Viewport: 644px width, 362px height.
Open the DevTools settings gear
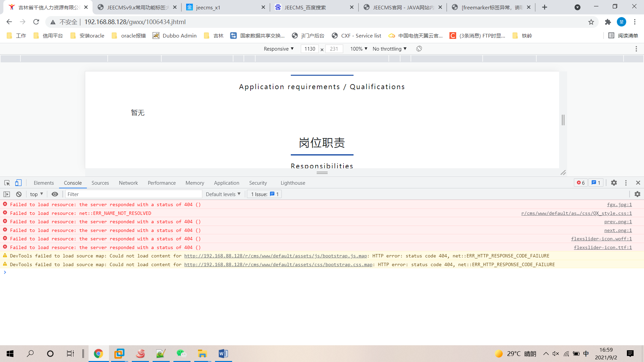click(614, 183)
